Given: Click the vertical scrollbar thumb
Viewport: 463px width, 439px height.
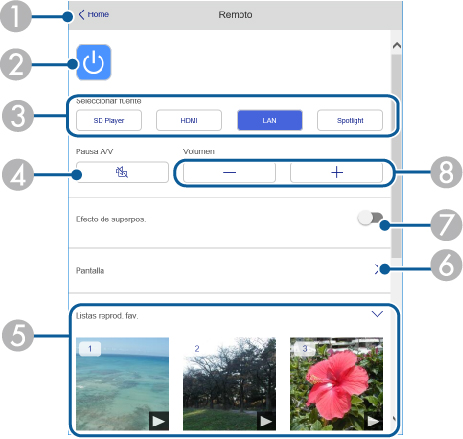Looking at the screenshot, I should (x=396, y=156).
